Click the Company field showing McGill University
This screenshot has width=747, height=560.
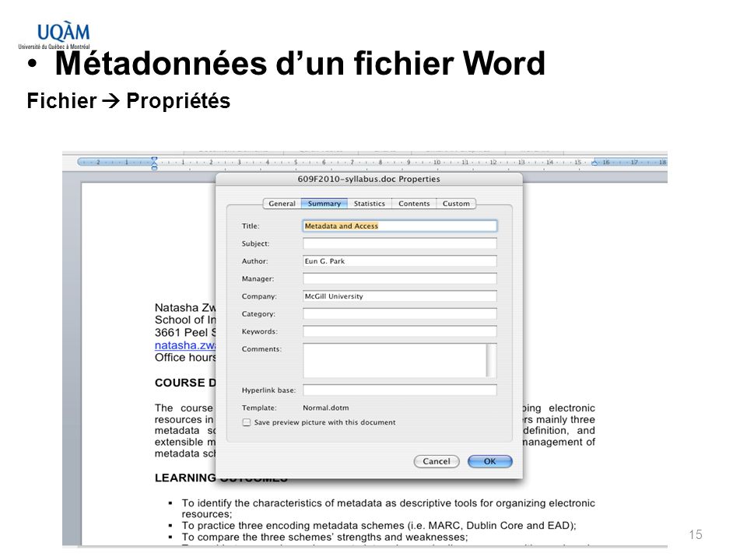(400, 296)
